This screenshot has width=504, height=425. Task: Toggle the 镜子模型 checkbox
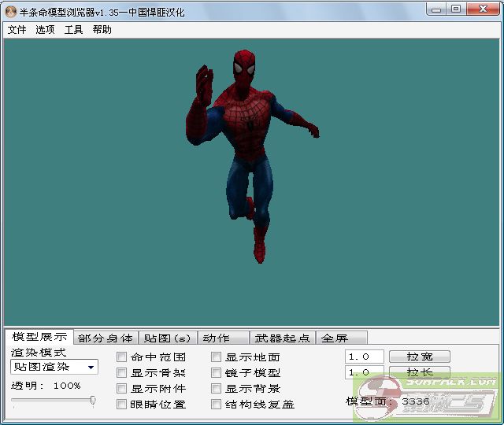(x=217, y=373)
